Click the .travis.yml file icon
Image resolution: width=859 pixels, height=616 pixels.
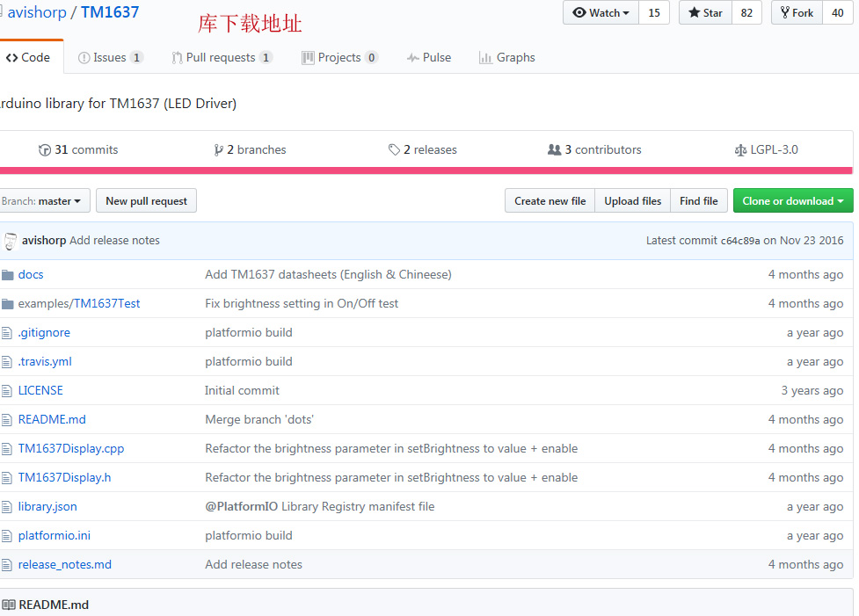pyautogui.click(x=6, y=362)
